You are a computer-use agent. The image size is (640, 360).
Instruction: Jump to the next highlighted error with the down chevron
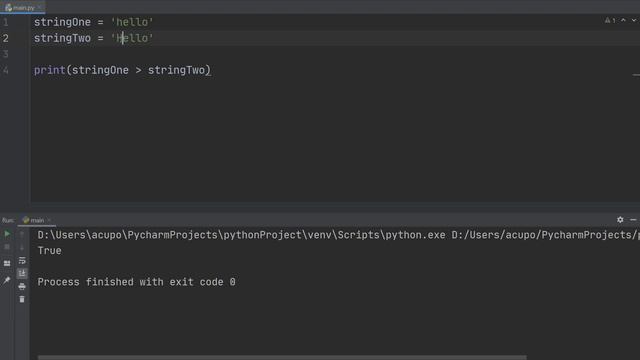tap(634, 20)
